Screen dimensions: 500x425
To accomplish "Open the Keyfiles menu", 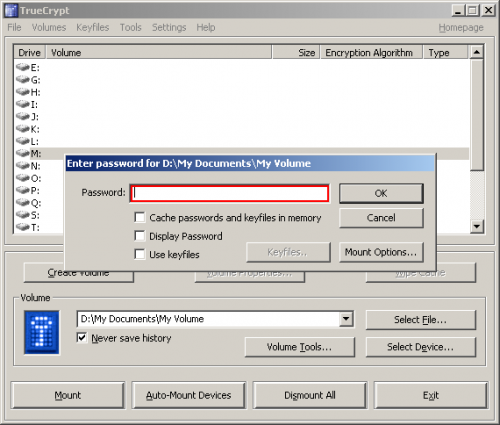I will [x=93, y=27].
